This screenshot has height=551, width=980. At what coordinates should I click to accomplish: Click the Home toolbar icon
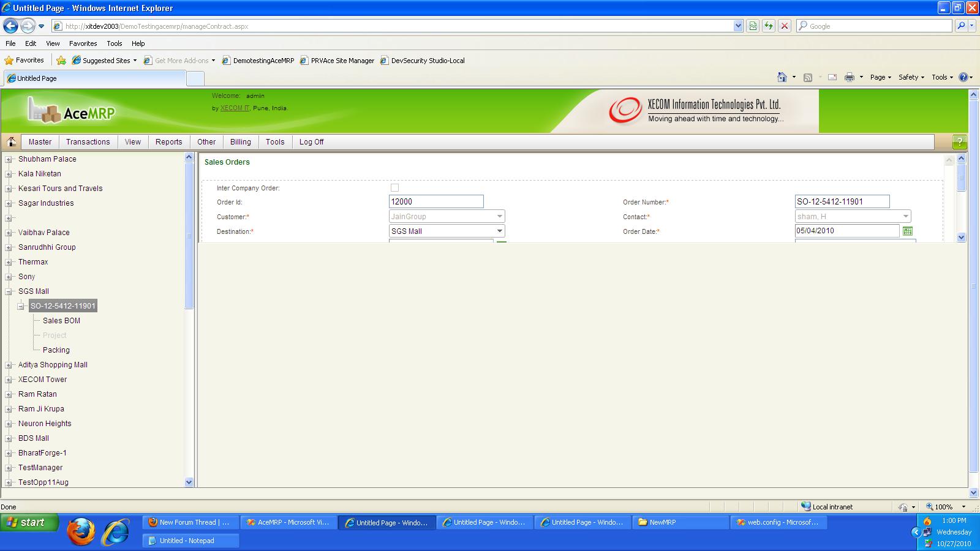click(782, 77)
